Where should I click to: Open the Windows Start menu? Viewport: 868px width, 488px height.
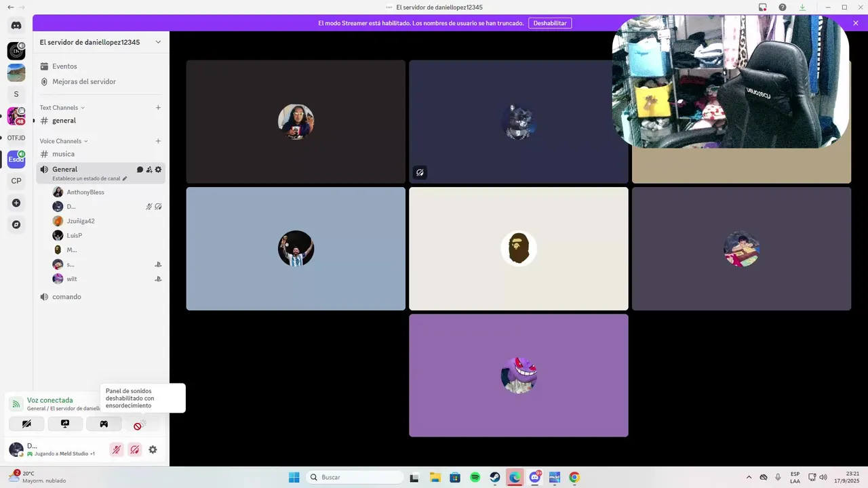point(294,477)
